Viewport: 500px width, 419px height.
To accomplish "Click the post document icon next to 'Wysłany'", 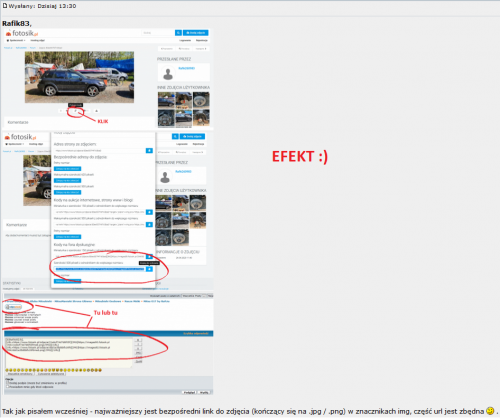I will coord(5,6).
